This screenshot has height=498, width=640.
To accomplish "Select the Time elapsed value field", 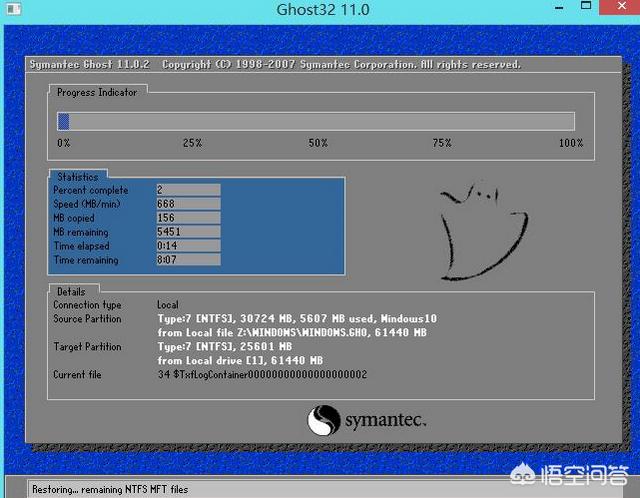I will coord(188,246).
